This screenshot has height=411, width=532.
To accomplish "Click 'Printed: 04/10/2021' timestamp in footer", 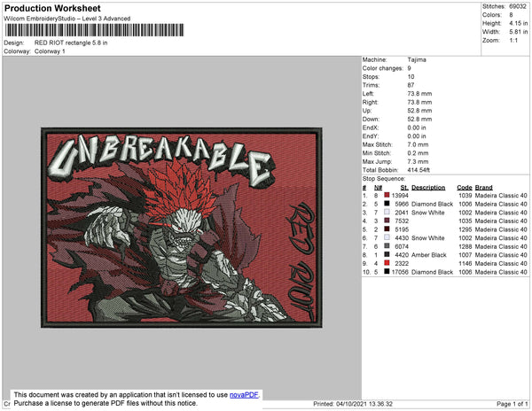I will coord(353,404).
